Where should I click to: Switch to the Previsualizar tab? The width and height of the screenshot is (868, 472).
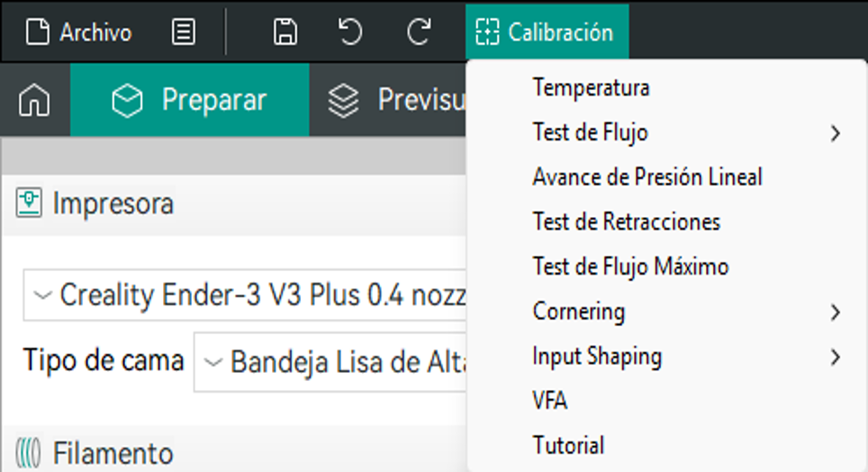pyautogui.click(x=396, y=100)
